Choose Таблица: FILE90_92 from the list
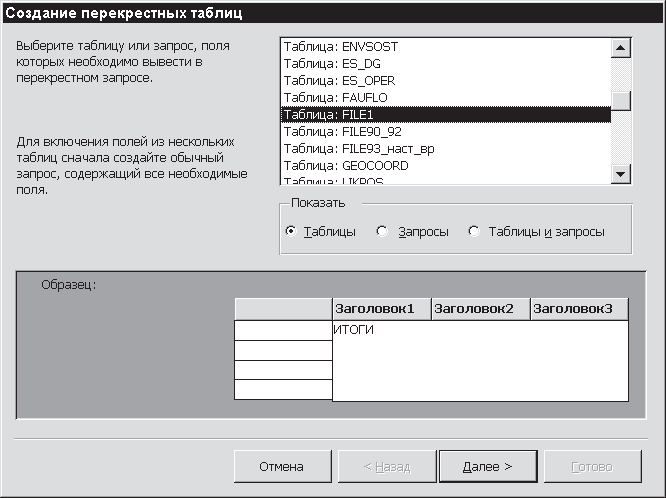 [345, 132]
